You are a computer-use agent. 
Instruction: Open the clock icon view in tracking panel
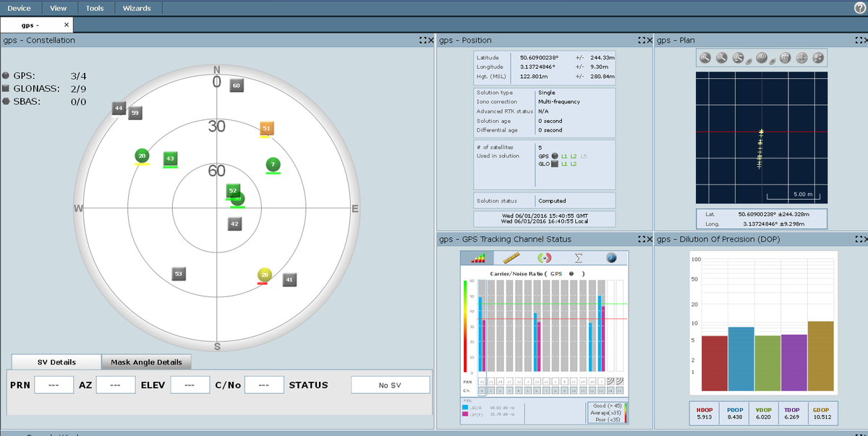pos(611,257)
